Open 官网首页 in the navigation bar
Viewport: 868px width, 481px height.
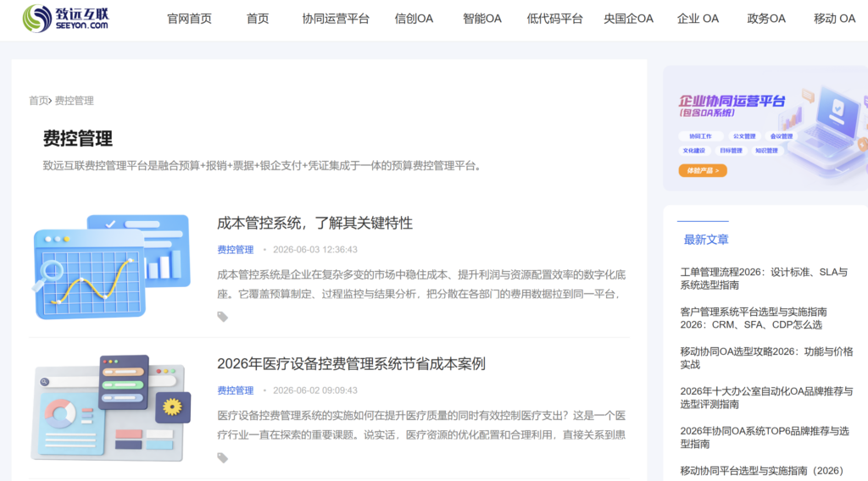189,19
